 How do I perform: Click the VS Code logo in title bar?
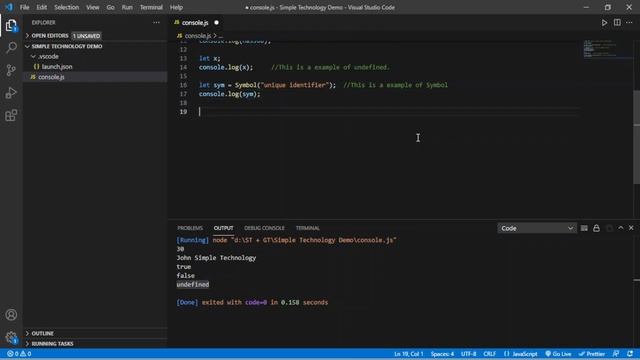(x=9, y=7)
